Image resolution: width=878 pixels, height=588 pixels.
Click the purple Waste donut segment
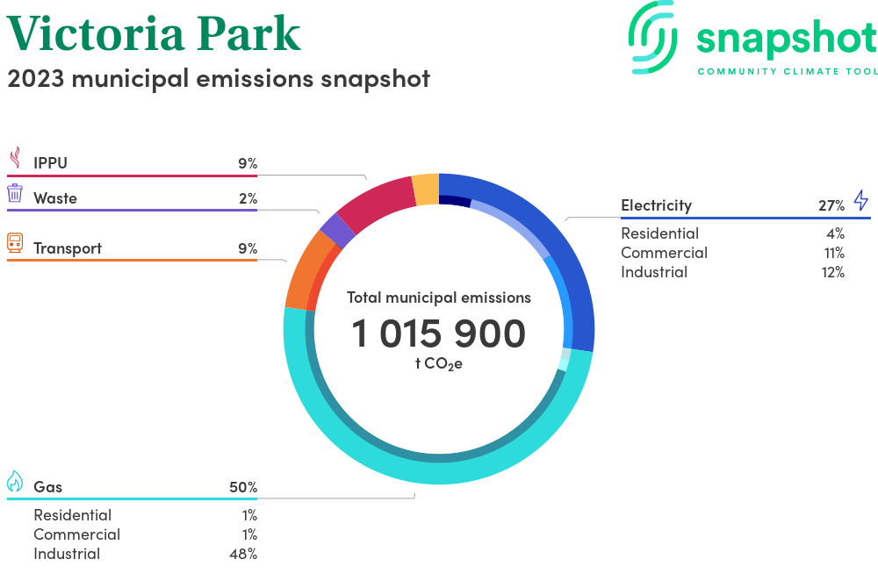pyautogui.click(x=336, y=230)
